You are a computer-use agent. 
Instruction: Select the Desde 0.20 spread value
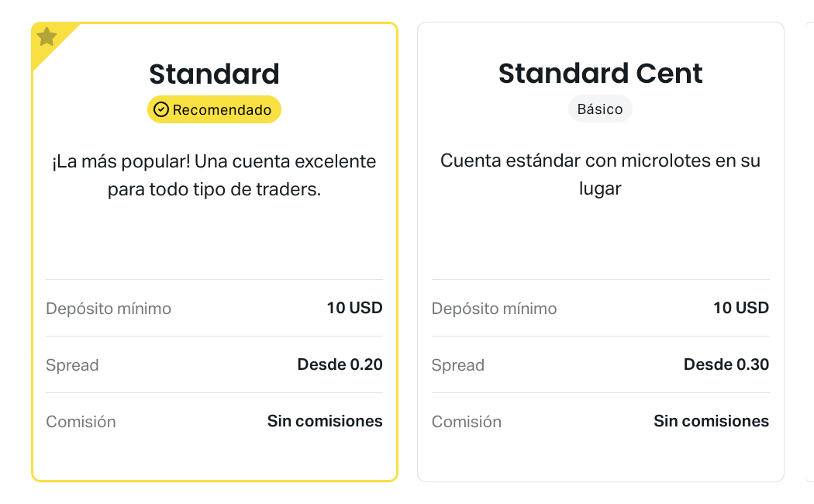click(x=340, y=364)
